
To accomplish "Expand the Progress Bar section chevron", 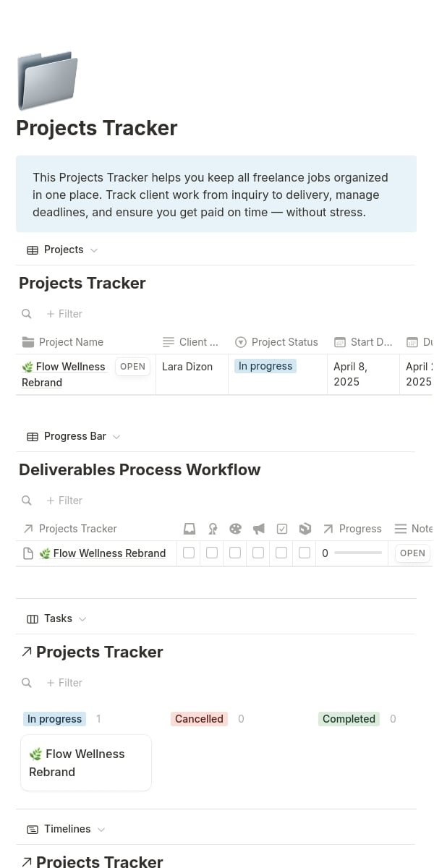I will pyautogui.click(x=116, y=437).
